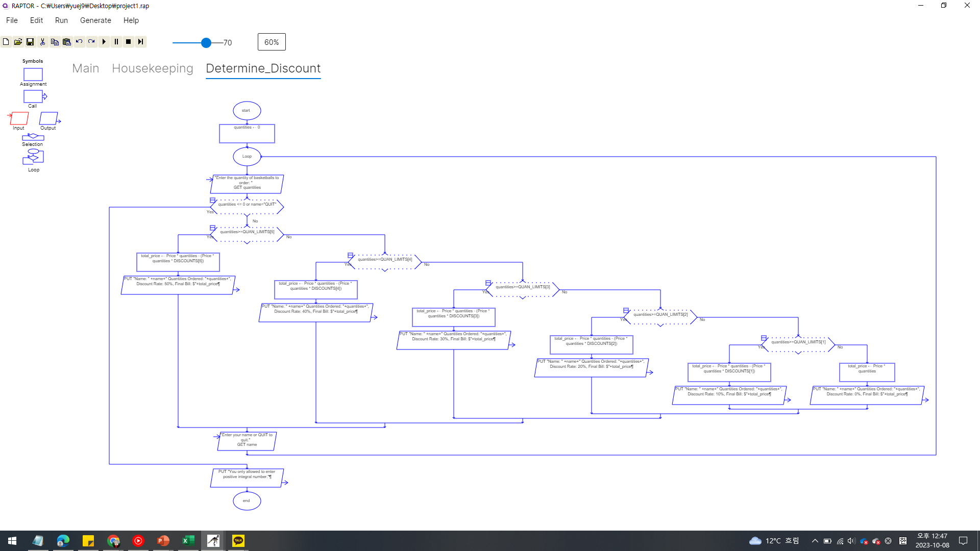Open an existing RAPTOR file
980x551 pixels.
coord(18,42)
